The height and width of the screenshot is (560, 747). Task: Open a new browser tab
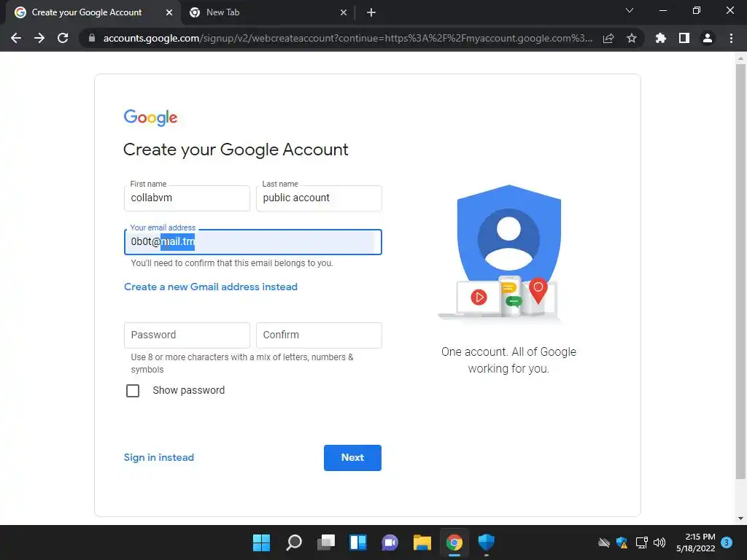click(x=371, y=12)
